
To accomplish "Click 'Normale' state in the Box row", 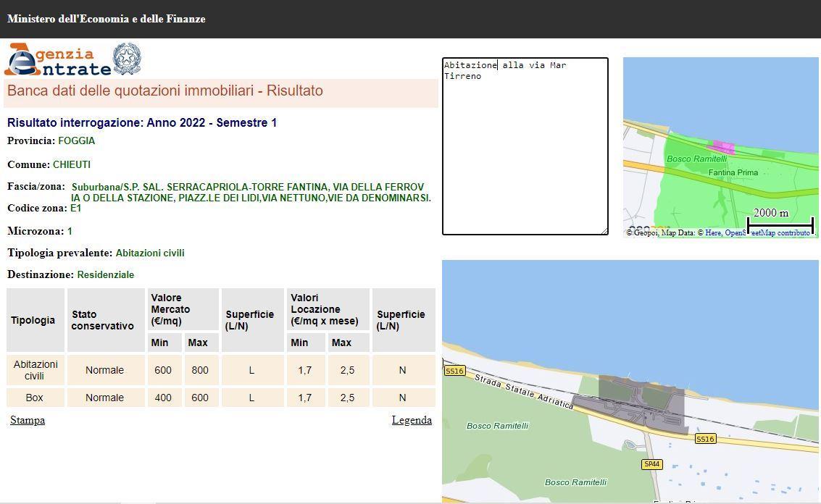I will 105,398.
